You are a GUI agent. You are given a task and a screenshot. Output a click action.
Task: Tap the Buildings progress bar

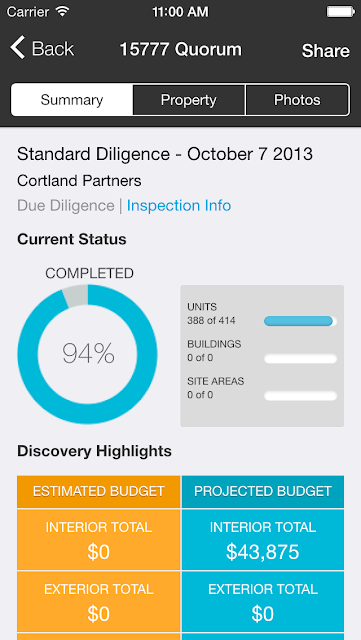(301, 359)
